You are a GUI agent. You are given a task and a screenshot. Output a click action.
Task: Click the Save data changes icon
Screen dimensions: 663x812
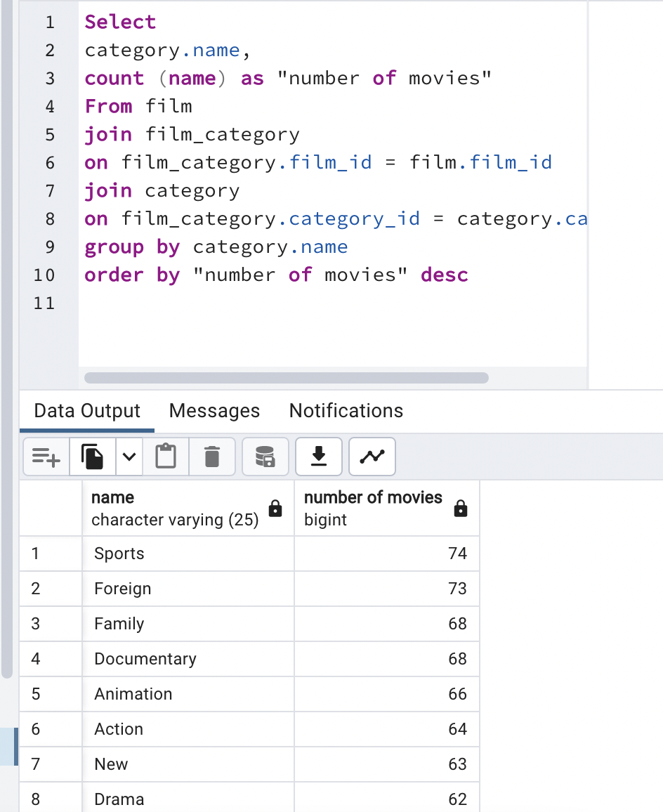[x=265, y=457]
